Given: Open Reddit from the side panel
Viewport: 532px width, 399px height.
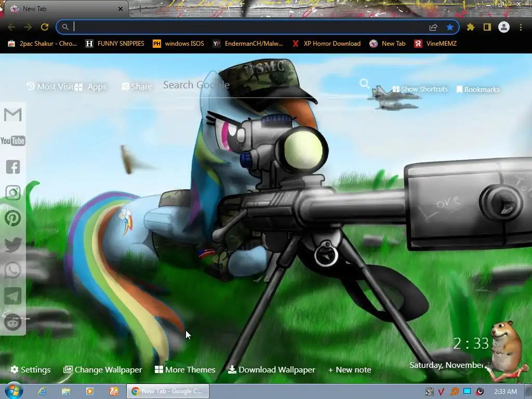Looking at the screenshot, I should coord(13,322).
